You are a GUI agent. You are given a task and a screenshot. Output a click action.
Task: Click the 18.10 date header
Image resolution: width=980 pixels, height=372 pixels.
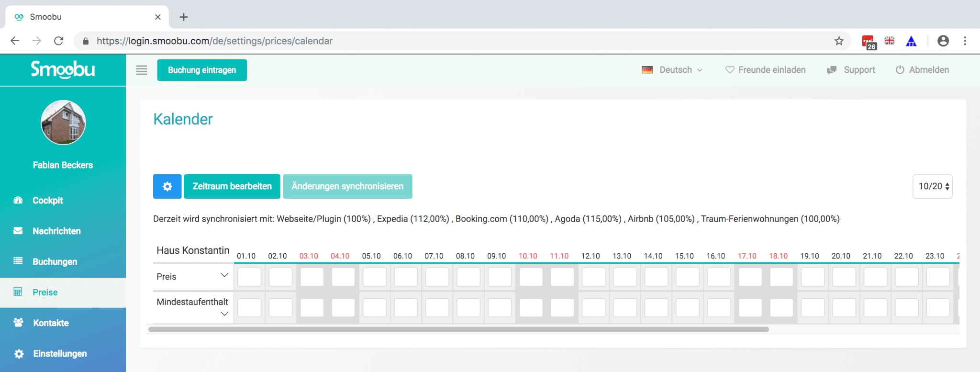tap(779, 256)
